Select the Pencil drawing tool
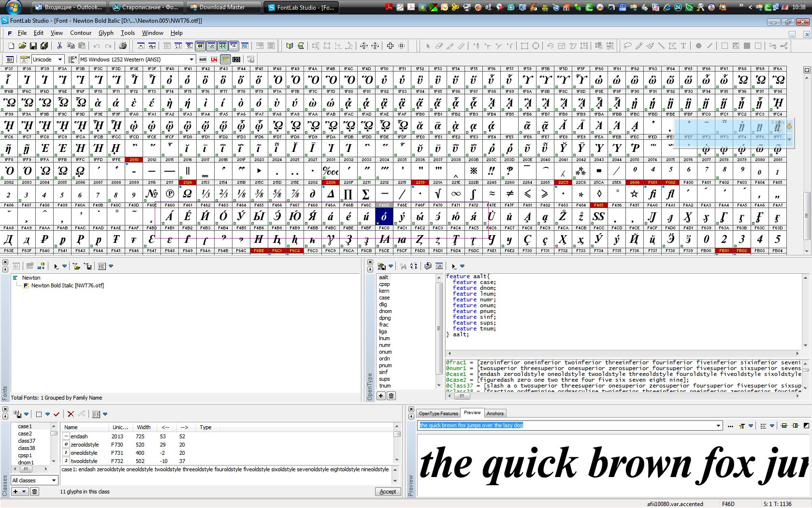 coord(639,46)
